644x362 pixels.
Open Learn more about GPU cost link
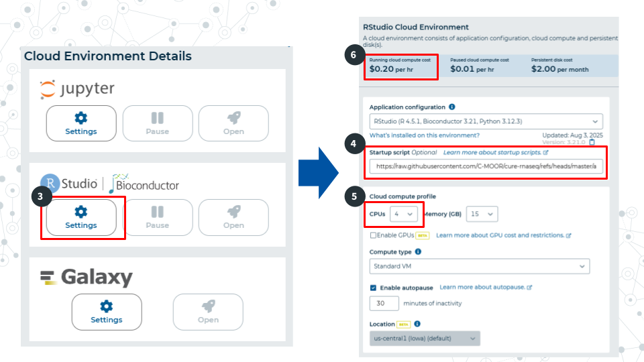504,235
